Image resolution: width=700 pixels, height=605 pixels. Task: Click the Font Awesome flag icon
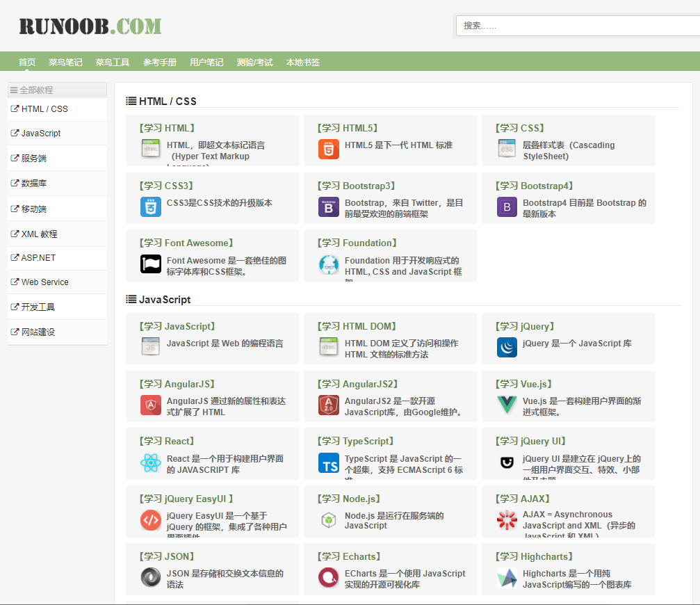(150, 264)
